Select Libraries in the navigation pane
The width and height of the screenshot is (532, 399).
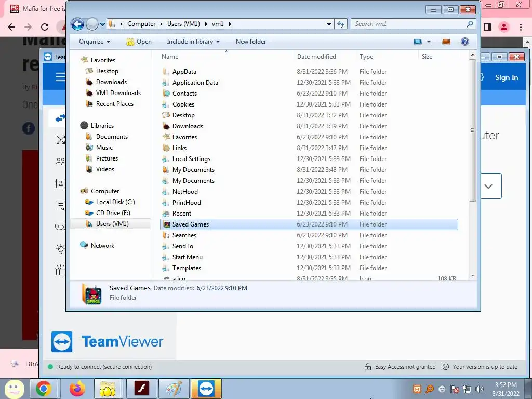click(x=102, y=126)
